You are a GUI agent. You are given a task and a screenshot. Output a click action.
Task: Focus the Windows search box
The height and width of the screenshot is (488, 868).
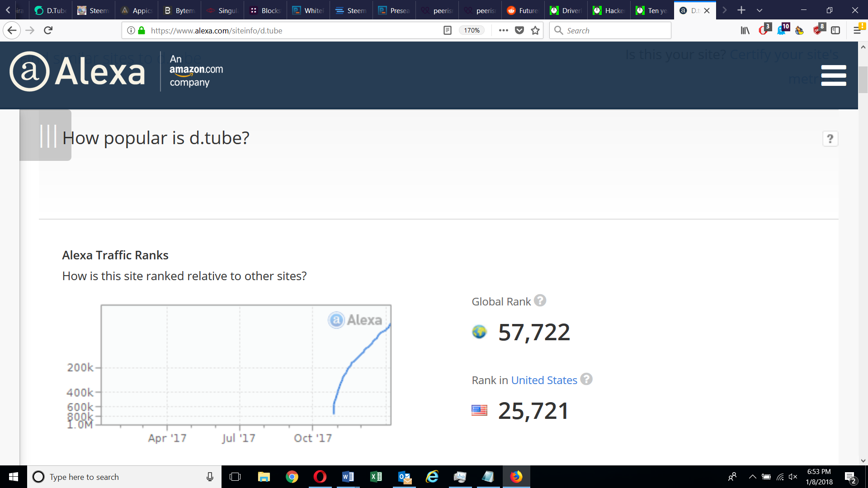coord(124,477)
